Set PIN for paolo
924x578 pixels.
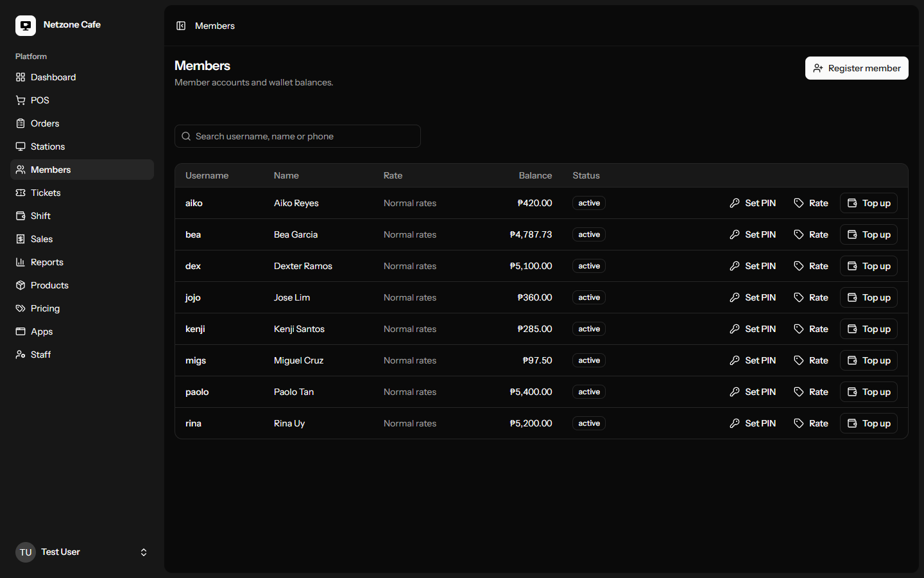[753, 392]
